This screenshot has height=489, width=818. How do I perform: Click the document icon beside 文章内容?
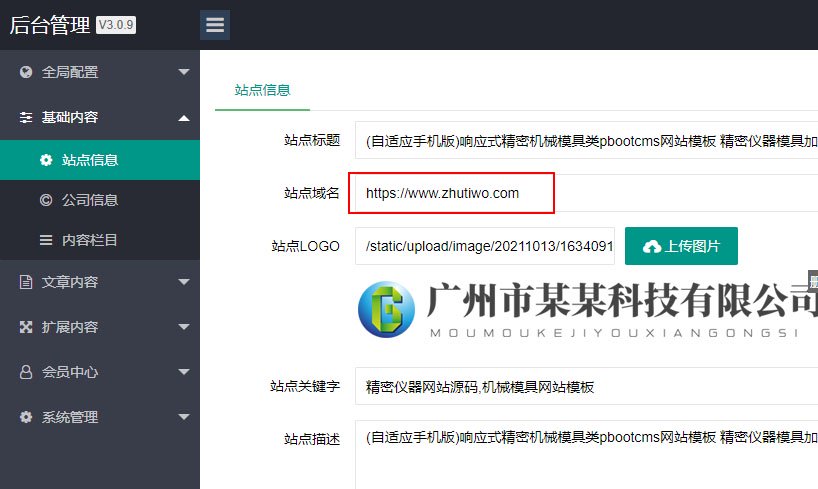(26, 282)
